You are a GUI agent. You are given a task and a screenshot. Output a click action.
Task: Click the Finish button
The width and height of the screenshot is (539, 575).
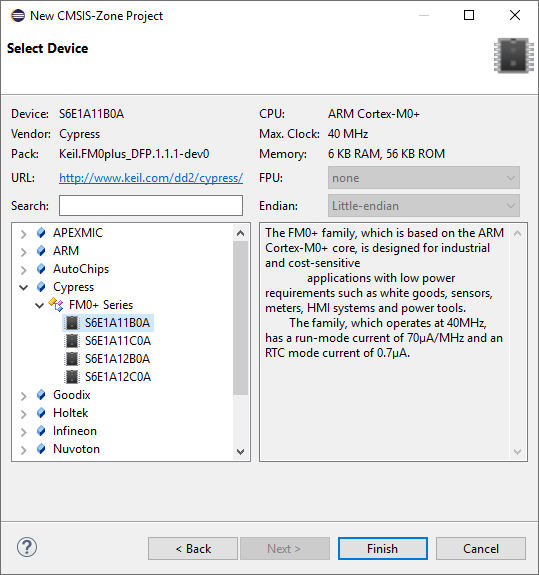coord(383,549)
